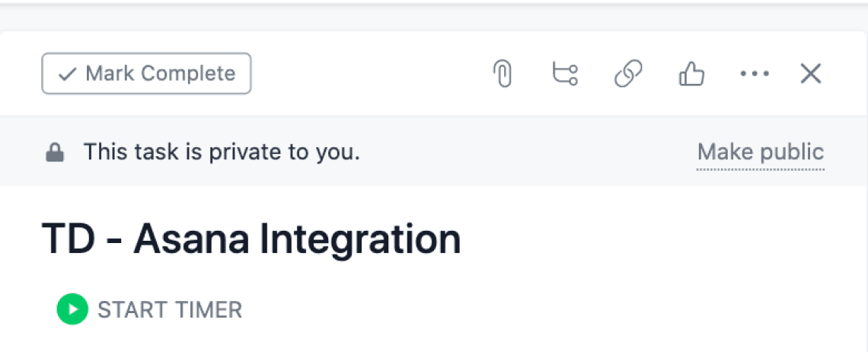Close the task details pane
This screenshot has height=352, width=868.
(811, 74)
